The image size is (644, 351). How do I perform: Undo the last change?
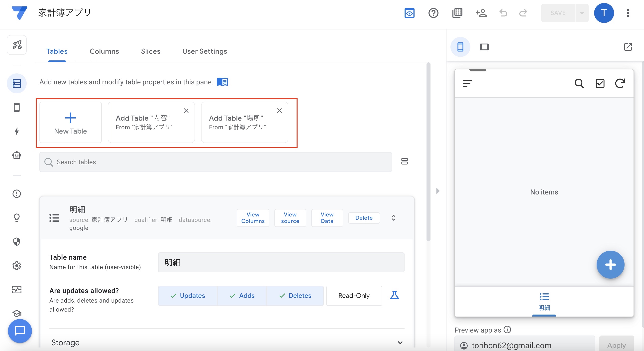503,13
